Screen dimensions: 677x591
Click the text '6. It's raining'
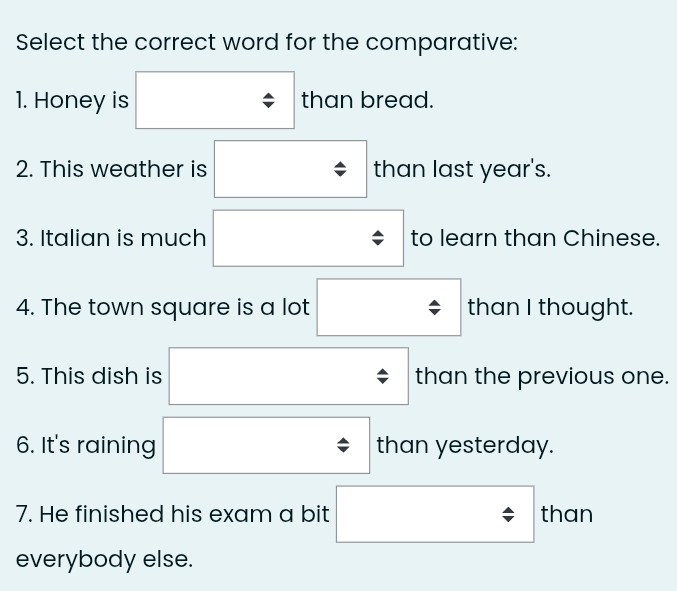pyautogui.click(x=86, y=445)
